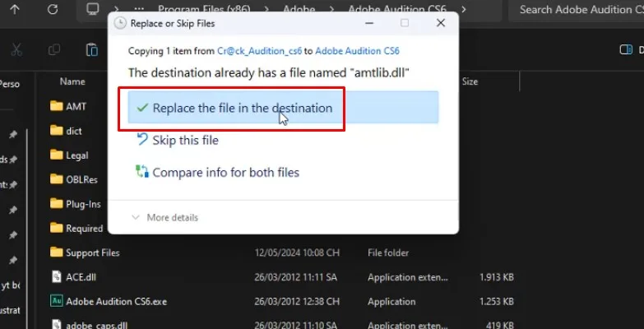Click the Paste clipboard icon

[92, 50]
